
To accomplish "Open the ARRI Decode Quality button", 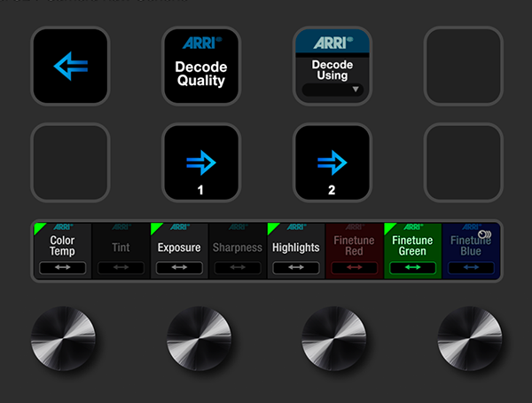I will (x=201, y=66).
